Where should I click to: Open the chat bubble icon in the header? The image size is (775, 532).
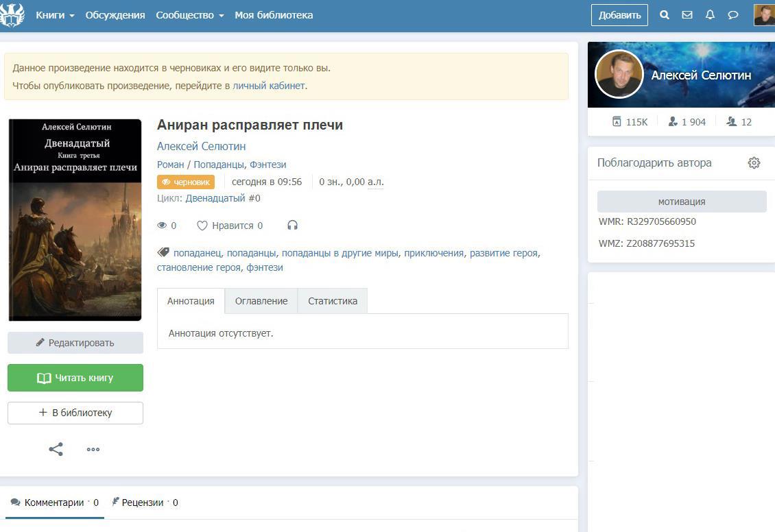(x=732, y=15)
